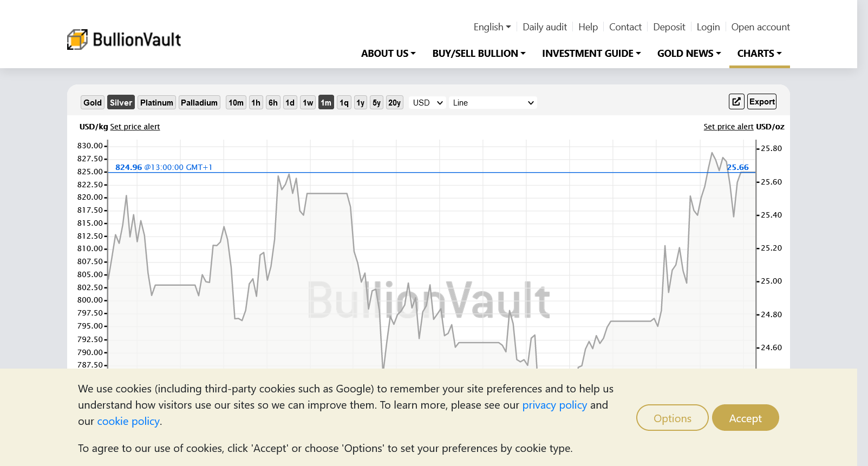The width and height of the screenshot is (868, 466).
Task: Open cookie Options
Action: tap(672, 418)
